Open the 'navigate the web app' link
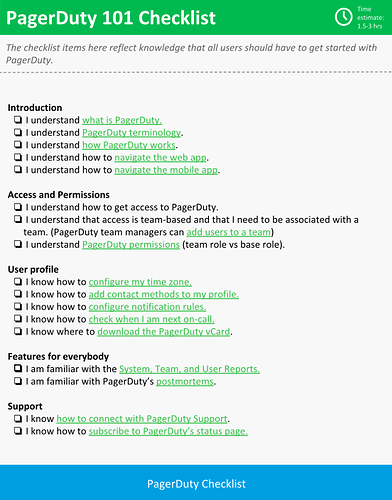Viewport: 392px width, 500px height. click(x=161, y=157)
